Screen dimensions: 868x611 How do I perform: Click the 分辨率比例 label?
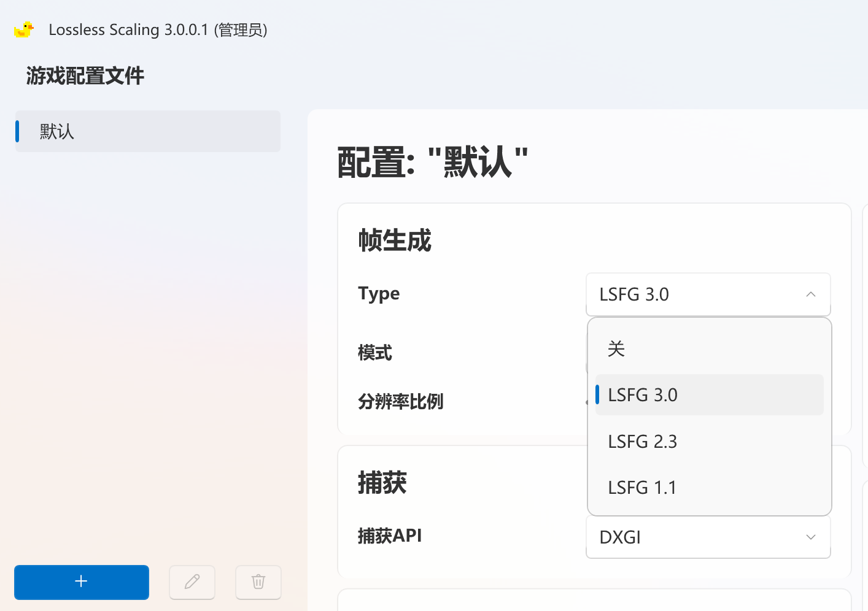(401, 402)
